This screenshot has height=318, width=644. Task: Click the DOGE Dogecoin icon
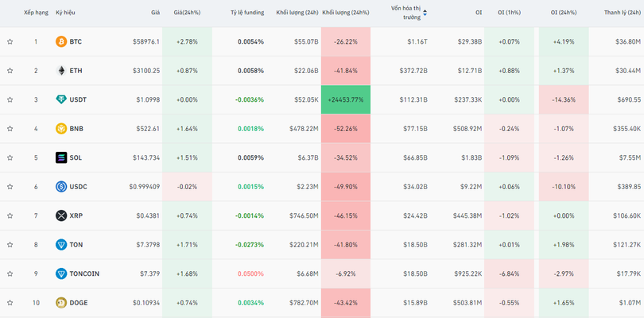point(61,303)
